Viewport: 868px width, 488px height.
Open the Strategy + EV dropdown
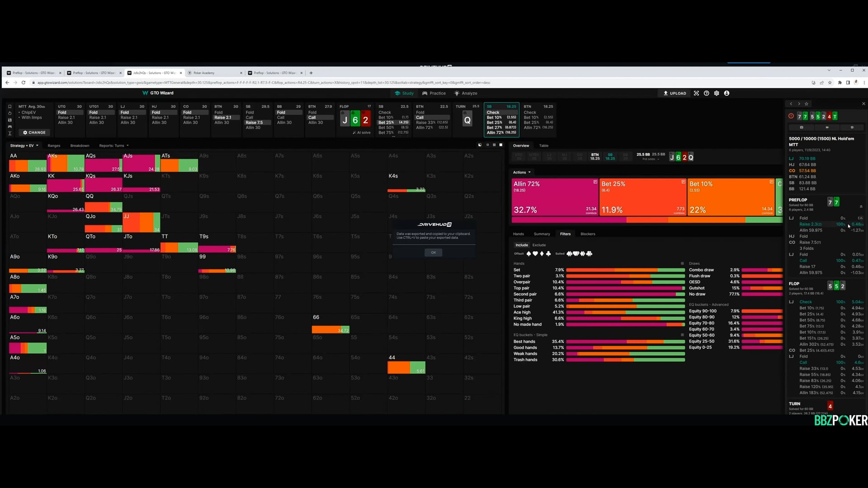24,145
